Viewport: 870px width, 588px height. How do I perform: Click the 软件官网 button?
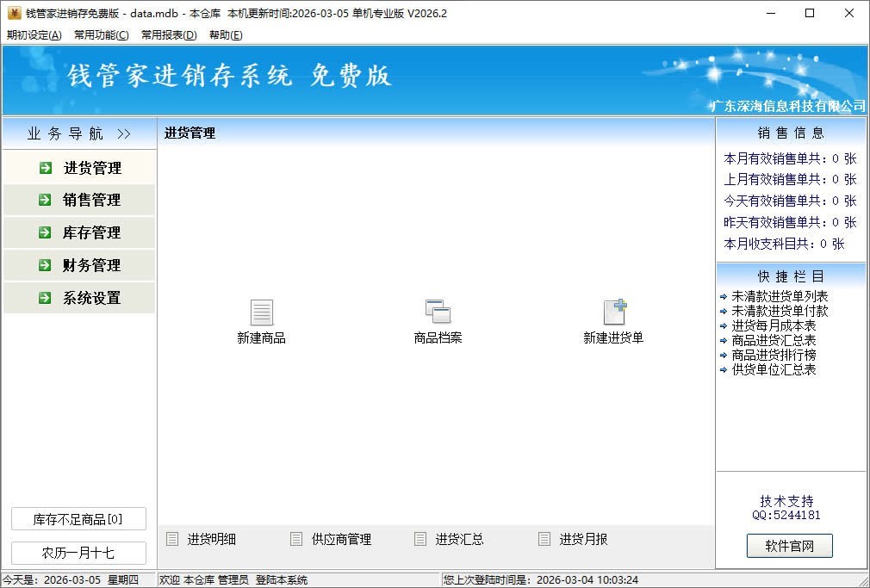pos(789,545)
